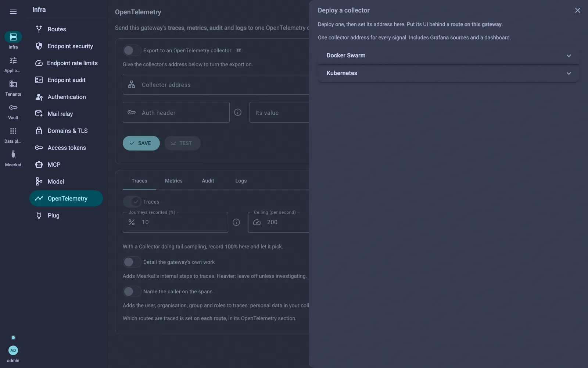
Task: Follow the route on this gateway link
Action: click(x=476, y=24)
